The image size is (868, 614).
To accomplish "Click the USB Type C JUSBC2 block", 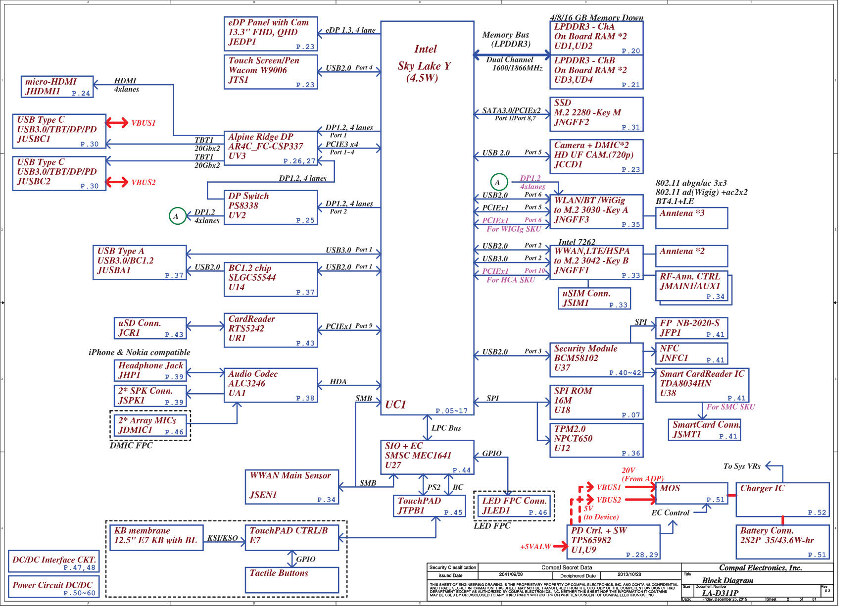I will point(59,173).
